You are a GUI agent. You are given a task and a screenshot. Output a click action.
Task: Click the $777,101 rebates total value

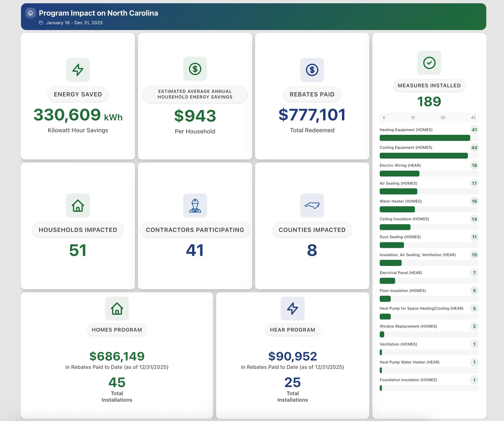[x=312, y=115]
